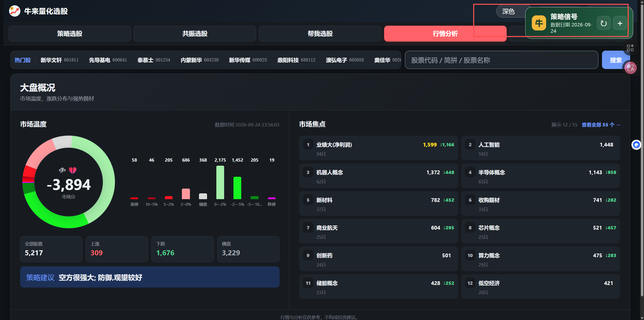Image resolution: width=644 pixels, height=320 pixels.
Task: Open the 算力概念 focus card
Action: (540, 259)
